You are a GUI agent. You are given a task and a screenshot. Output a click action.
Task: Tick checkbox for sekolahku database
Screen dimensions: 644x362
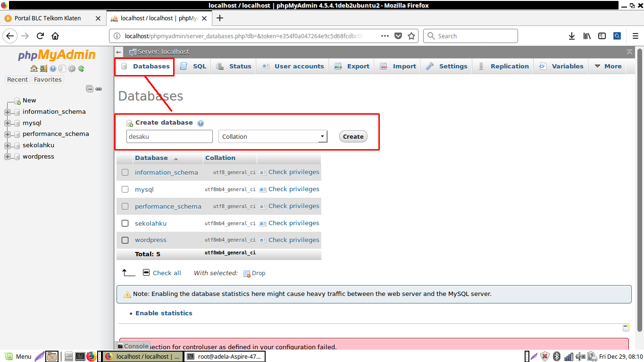click(125, 223)
